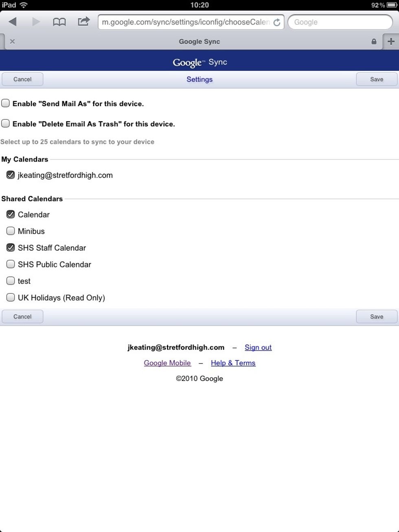Viewport: 399px width, 532px height.
Task: Close the Google Sync tab
Action: tap(12, 42)
